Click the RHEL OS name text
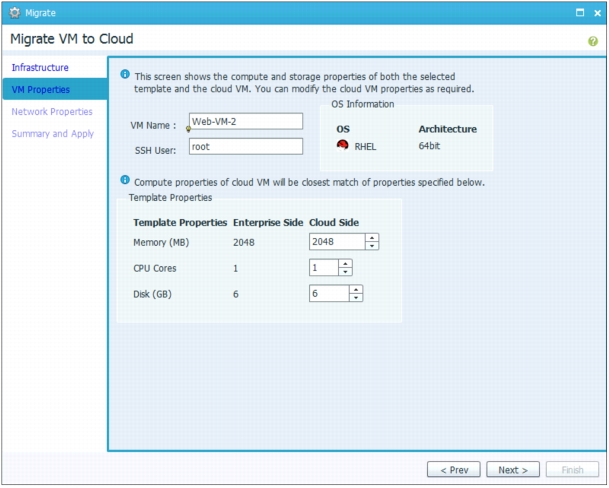This screenshot has width=609, height=488. click(365, 147)
